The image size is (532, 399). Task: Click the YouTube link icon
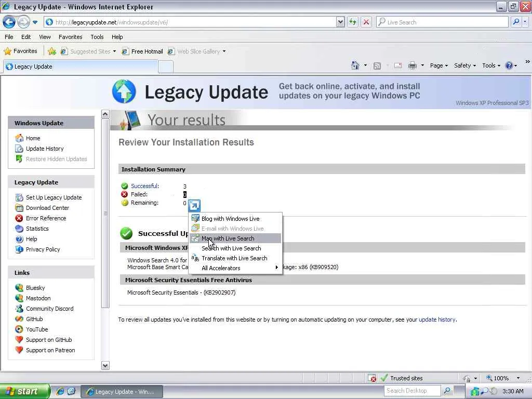(x=19, y=329)
